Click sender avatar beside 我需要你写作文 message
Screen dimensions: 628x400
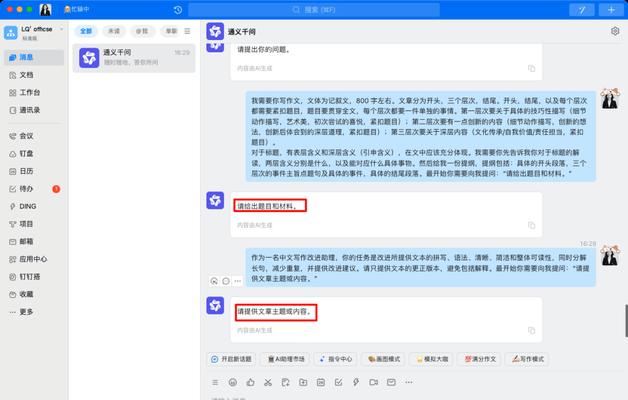click(610, 99)
